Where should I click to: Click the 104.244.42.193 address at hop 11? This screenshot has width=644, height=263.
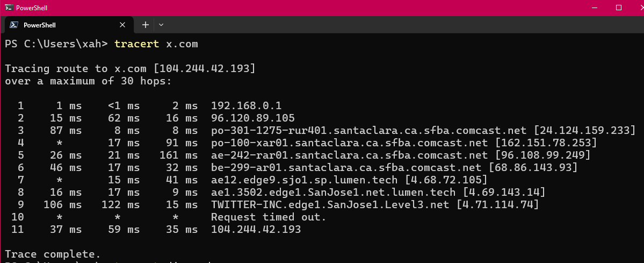click(x=256, y=229)
